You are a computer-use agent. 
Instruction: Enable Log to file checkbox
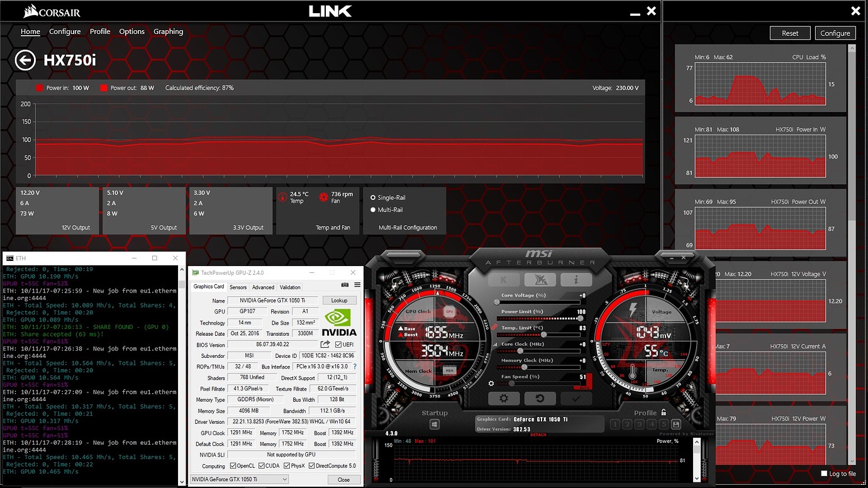pos(824,474)
